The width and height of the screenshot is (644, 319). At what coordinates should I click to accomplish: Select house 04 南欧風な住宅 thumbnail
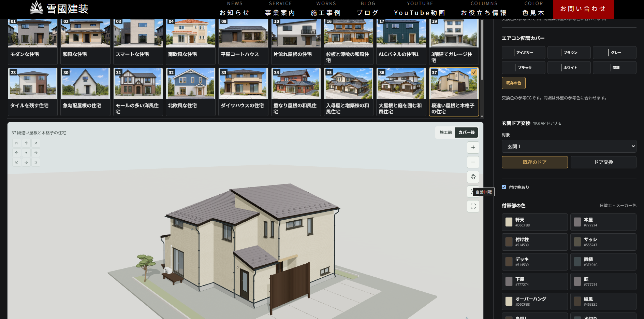tap(191, 42)
